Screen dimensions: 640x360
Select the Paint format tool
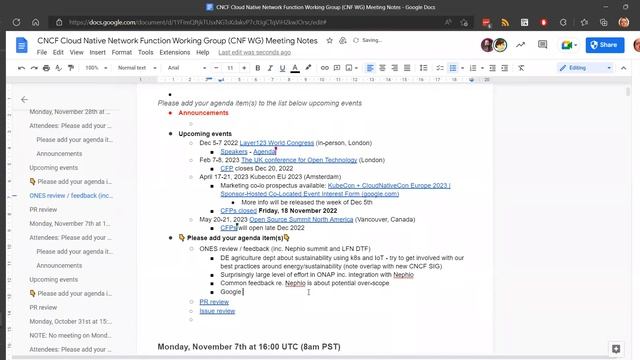pyautogui.click(x=71, y=68)
